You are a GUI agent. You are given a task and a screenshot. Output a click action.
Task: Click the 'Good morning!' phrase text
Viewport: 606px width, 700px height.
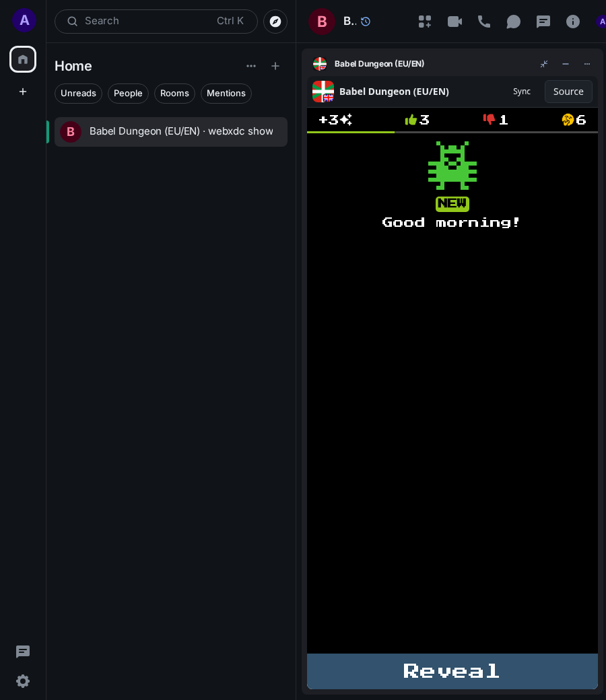point(452,222)
